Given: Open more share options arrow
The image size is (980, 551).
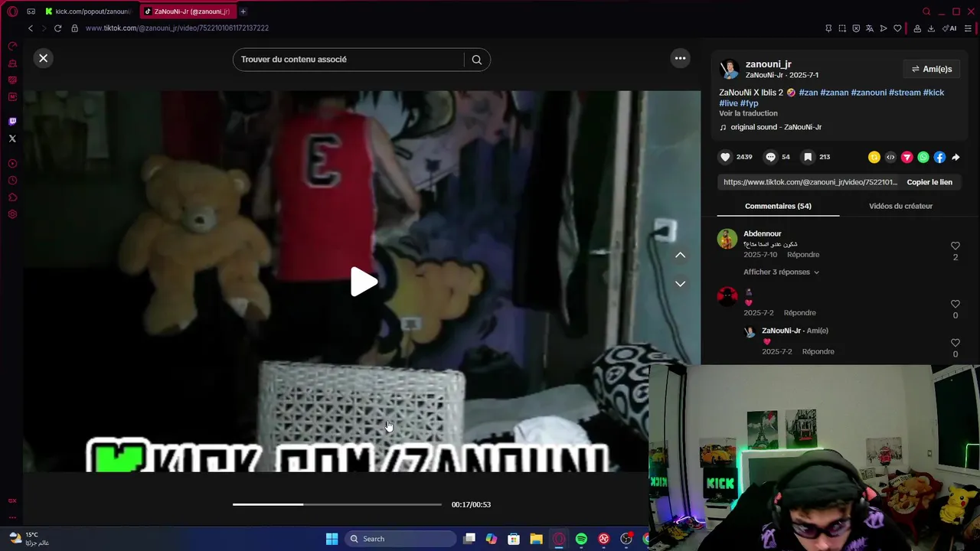Looking at the screenshot, I should point(955,157).
